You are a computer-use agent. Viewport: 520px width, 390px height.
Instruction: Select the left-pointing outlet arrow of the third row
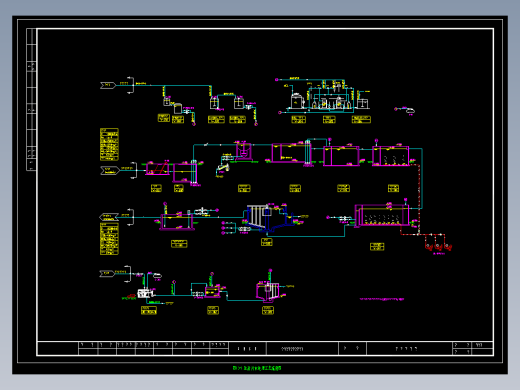pos(109,217)
